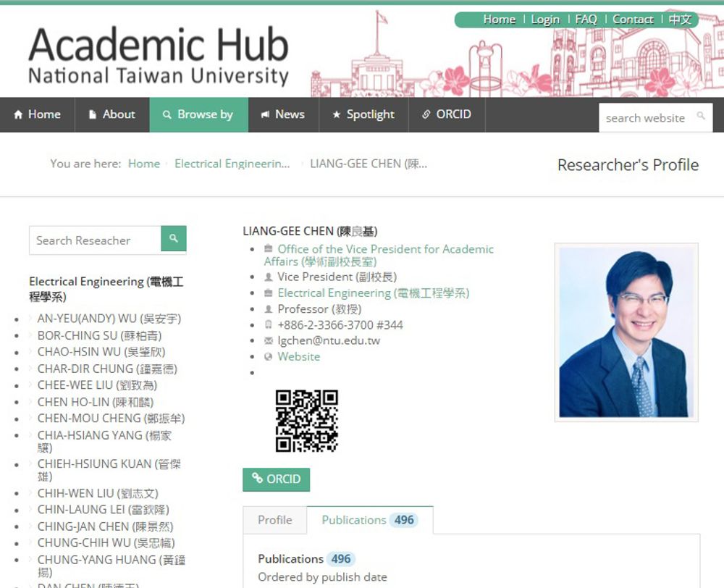Image resolution: width=724 pixels, height=588 pixels.
Task: Focus the Search Researcher input field
Action: pyautogui.click(x=95, y=240)
